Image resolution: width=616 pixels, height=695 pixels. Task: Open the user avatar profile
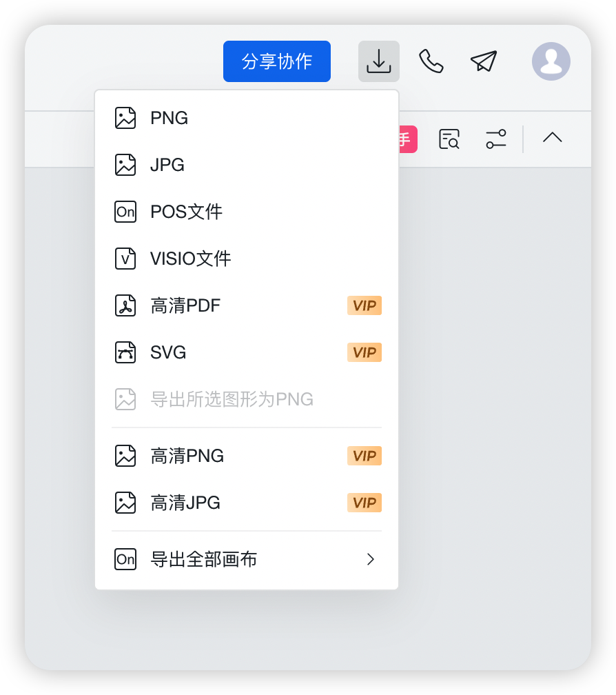click(x=551, y=61)
